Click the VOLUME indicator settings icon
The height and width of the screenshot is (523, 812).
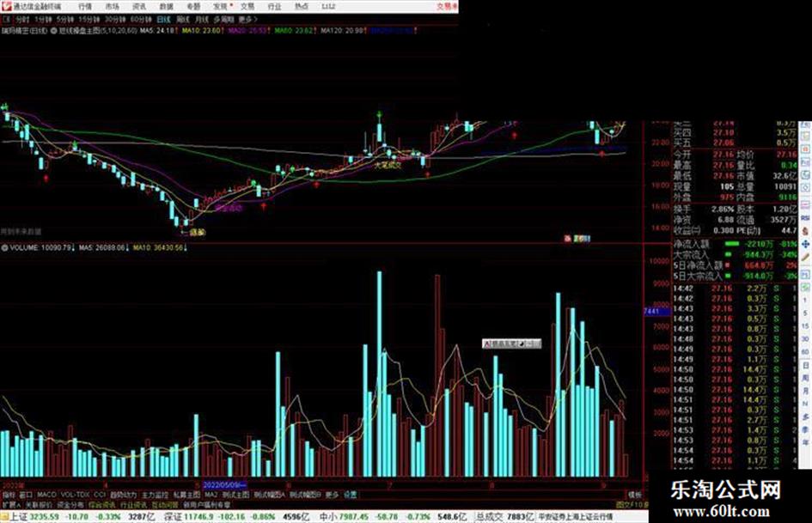tap(4, 248)
